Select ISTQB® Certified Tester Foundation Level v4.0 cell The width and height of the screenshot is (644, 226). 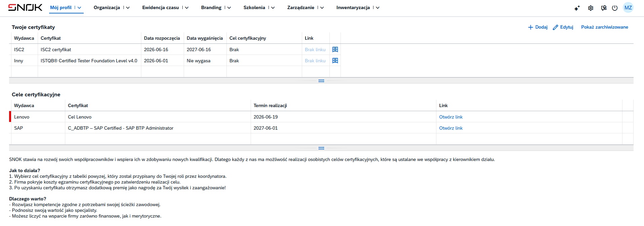point(90,61)
